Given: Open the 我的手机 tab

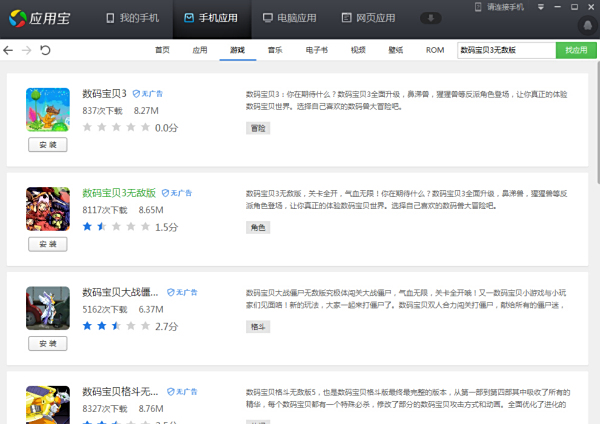Looking at the screenshot, I should pos(132,18).
